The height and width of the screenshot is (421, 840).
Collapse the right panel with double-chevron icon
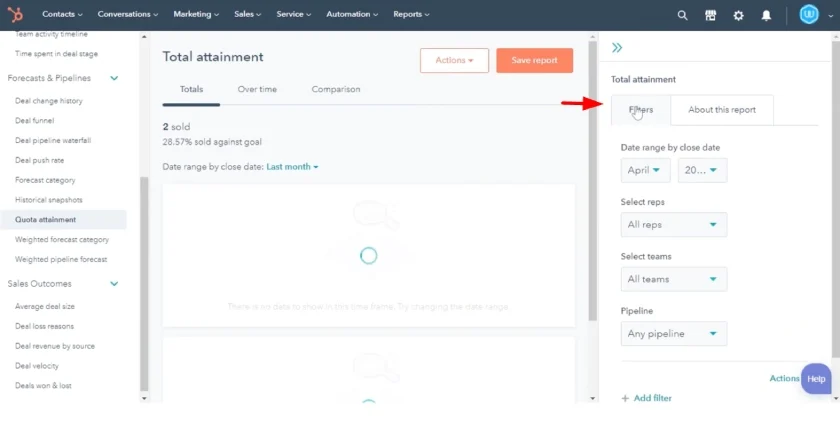[x=617, y=48]
